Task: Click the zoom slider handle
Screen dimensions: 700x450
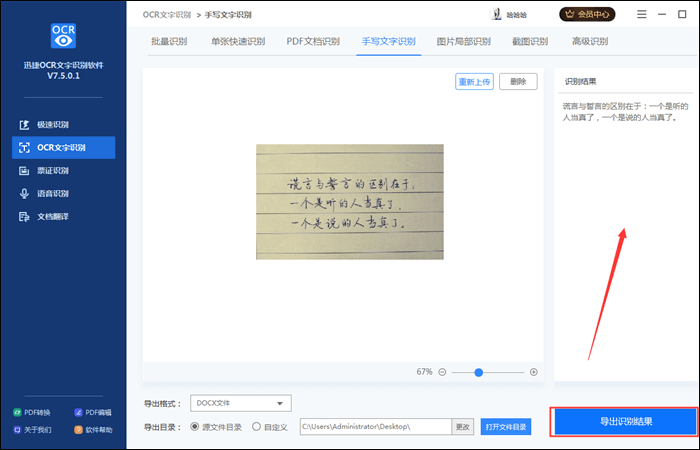Action: tap(479, 372)
